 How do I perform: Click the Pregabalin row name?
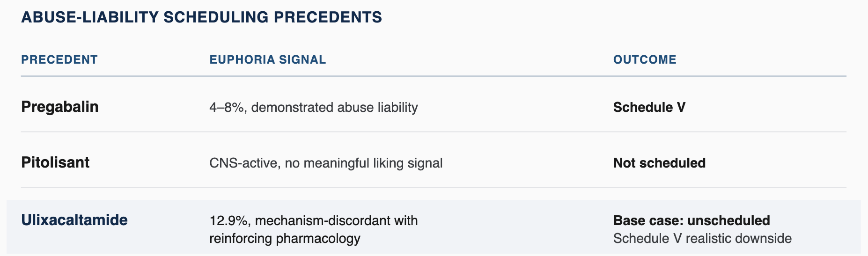[x=60, y=107]
